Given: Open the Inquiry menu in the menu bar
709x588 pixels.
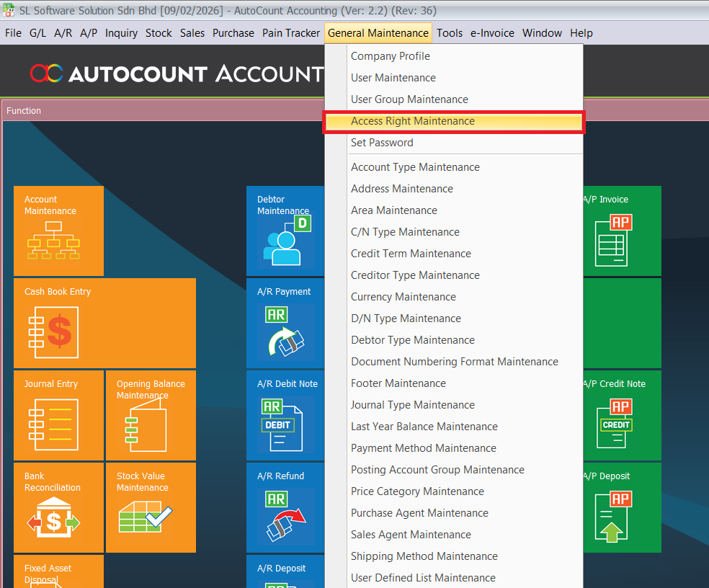Looking at the screenshot, I should pyautogui.click(x=121, y=33).
